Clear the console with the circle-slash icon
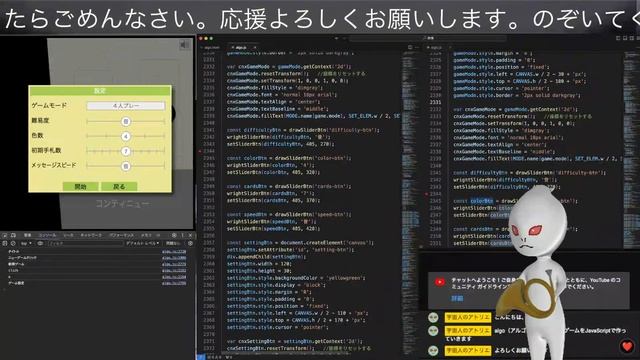 13,243
